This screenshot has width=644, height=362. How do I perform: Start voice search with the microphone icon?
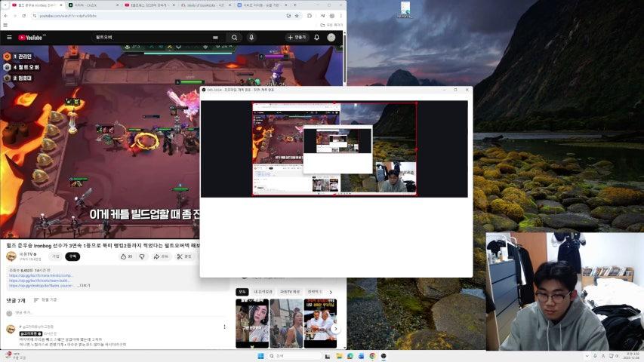(x=251, y=37)
